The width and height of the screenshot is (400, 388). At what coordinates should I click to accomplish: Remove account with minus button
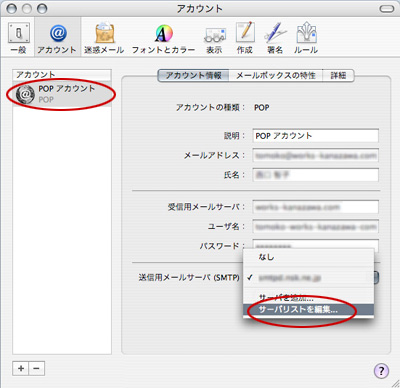click(x=37, y=368)
